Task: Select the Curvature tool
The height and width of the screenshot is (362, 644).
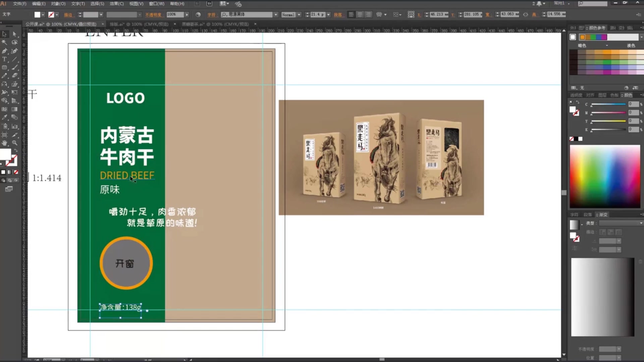Action: [x=14, y=51]
